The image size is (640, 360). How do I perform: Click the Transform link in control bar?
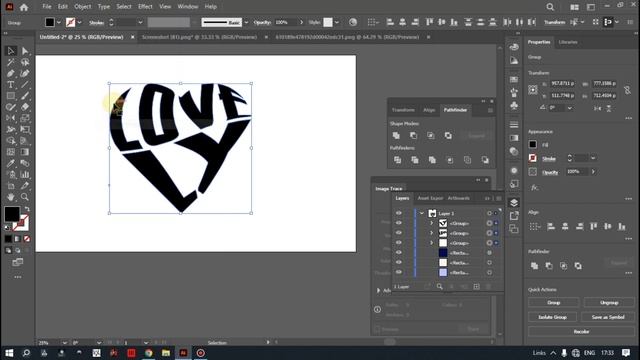(x=555, y=22)
